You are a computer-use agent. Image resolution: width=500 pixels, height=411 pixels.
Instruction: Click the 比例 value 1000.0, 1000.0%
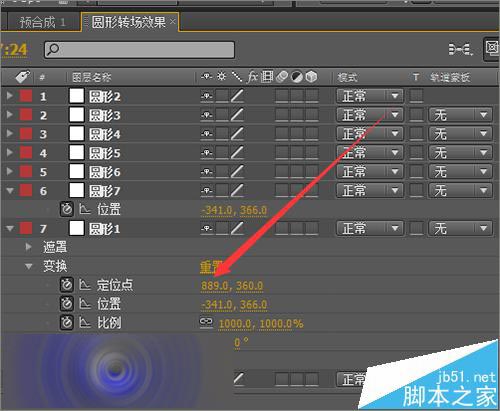261,324
